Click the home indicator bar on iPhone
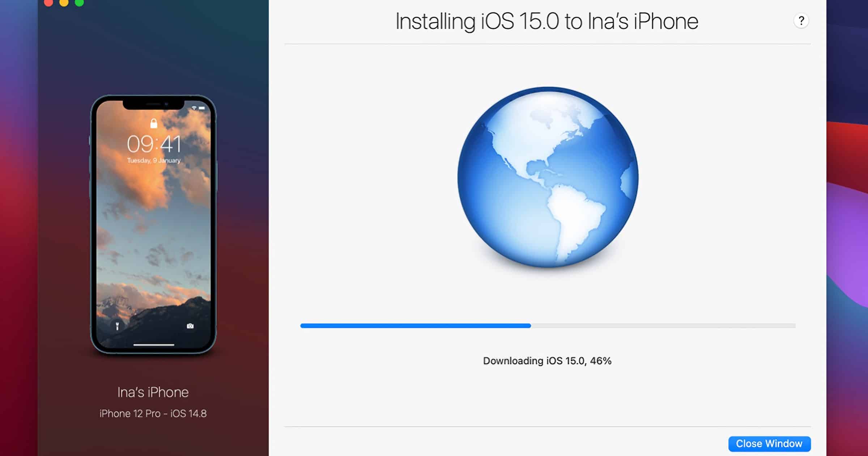868x456 pixels. pos(154,345)
